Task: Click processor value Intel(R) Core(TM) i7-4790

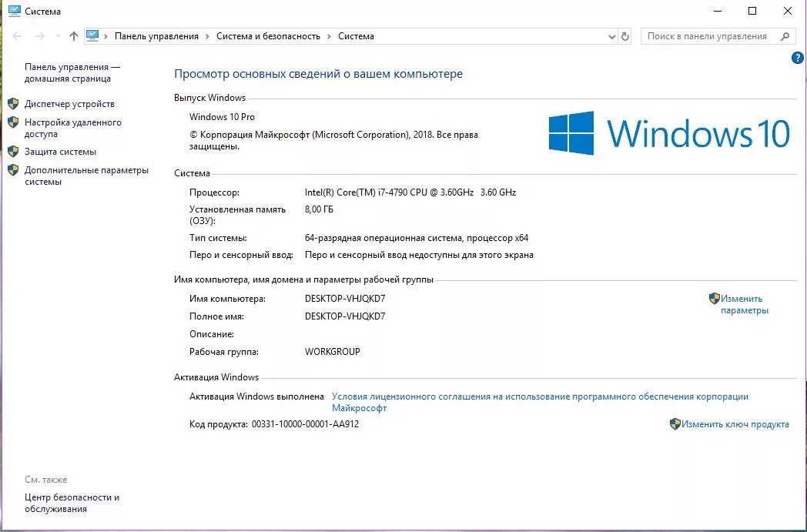Action: tap(410, 192)
